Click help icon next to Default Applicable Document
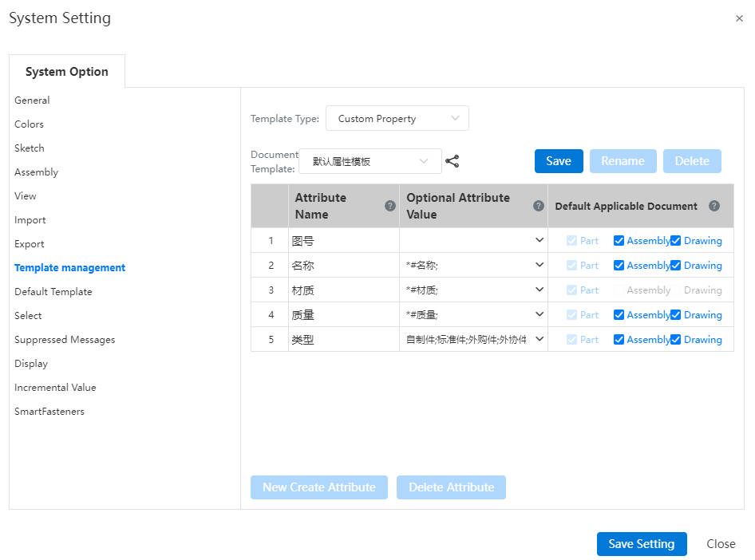 pos(714,206)
